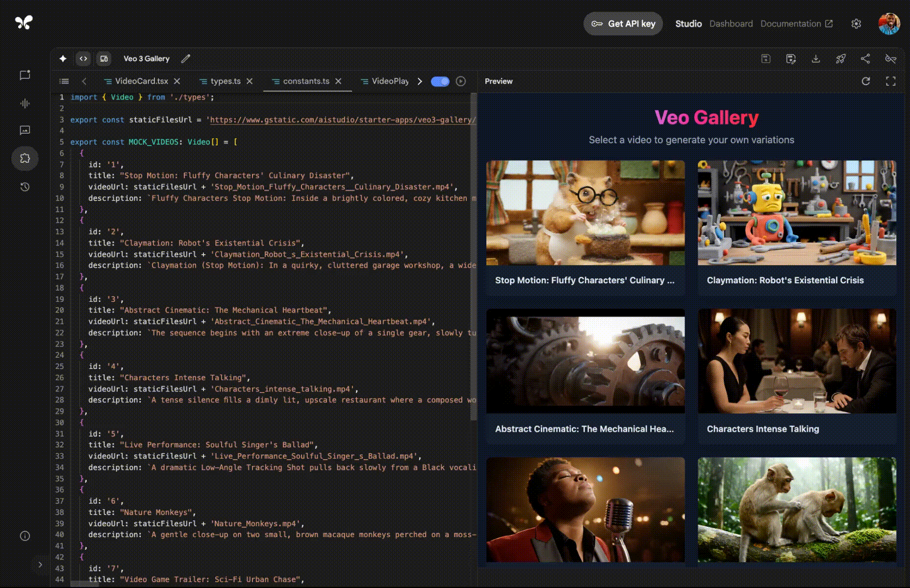This screenshot has width=910, height=588.
Task: Click the "Characters Intense Talking" card title
Action: pyautogui.click(x=763, y=429)
